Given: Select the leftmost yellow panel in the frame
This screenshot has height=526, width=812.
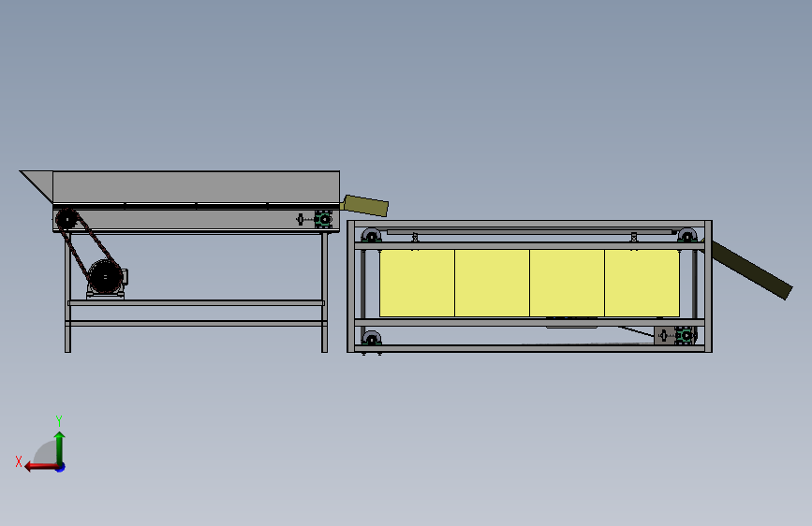Looking at the screenshot, I should pyautogui.click(x=418, y=284).
